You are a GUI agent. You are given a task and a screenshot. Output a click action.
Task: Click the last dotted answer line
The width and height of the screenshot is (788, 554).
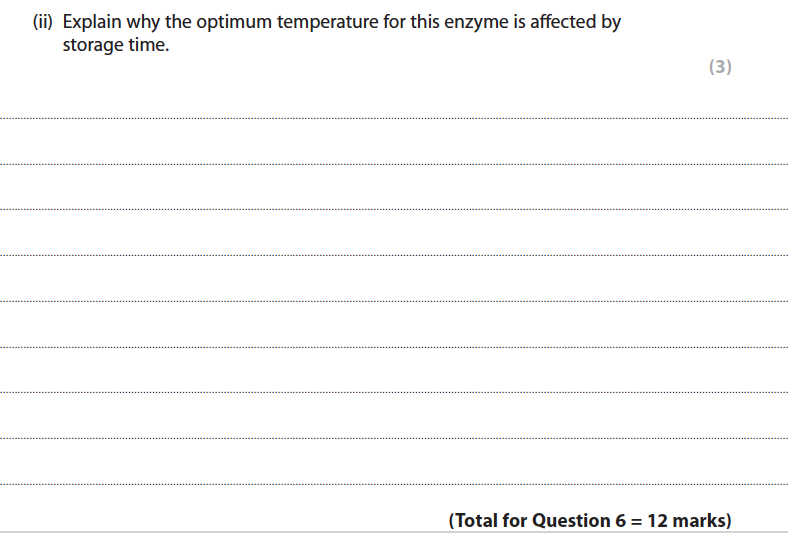[394, 484]
